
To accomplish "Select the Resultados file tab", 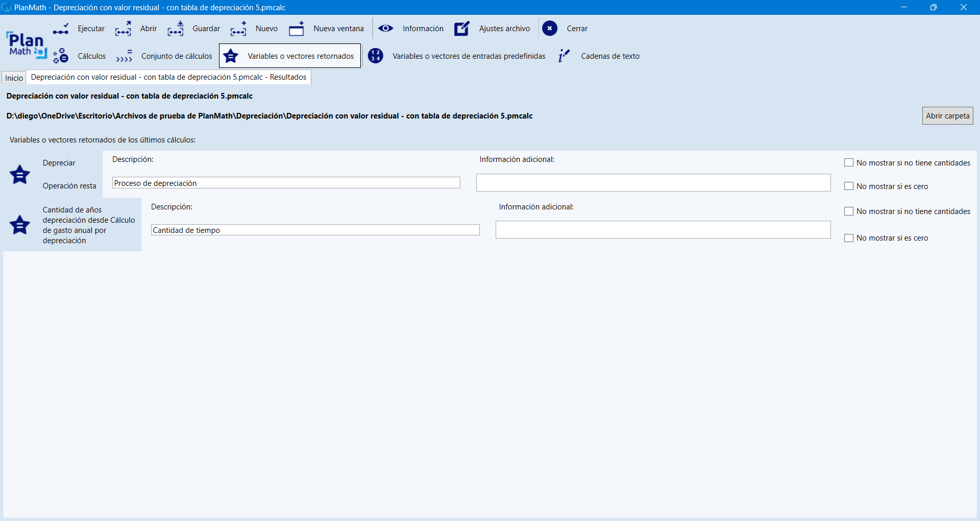I will point(168,77).
